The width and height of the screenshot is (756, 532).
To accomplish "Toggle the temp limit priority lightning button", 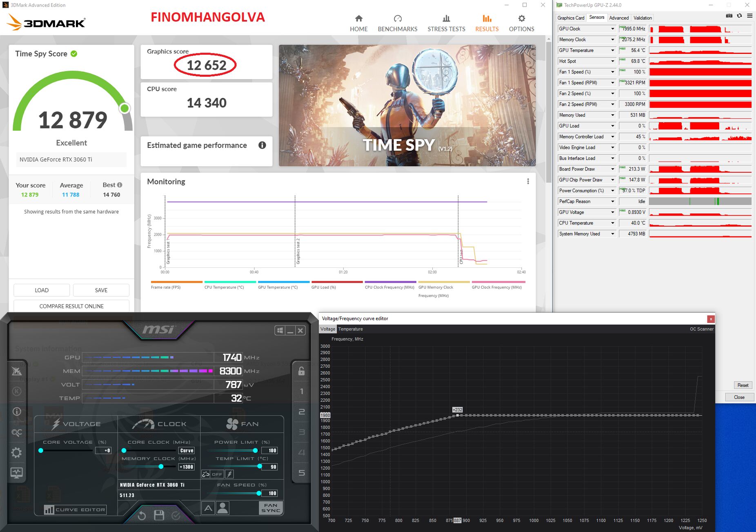I will click(229, 474).
